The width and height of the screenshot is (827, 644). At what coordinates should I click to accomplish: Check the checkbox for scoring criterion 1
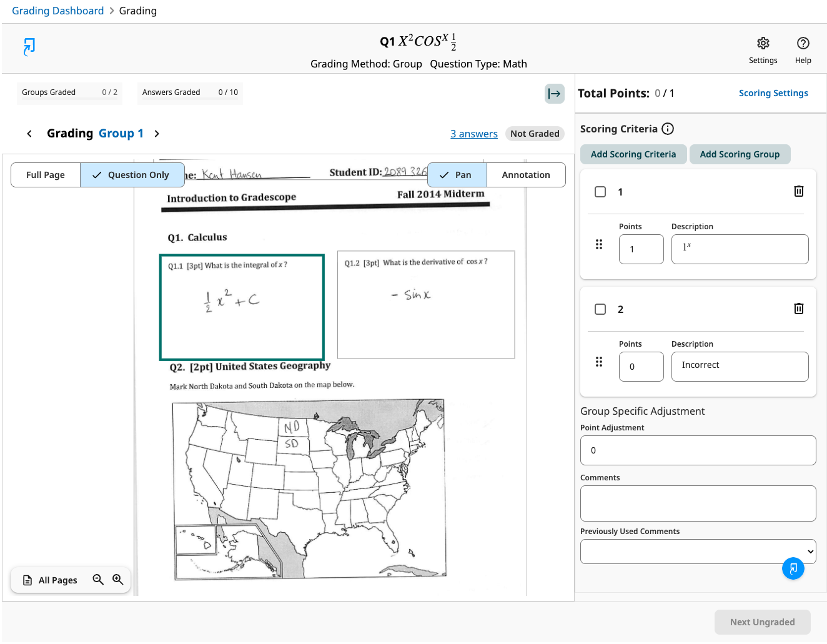[x=600, y=192]
